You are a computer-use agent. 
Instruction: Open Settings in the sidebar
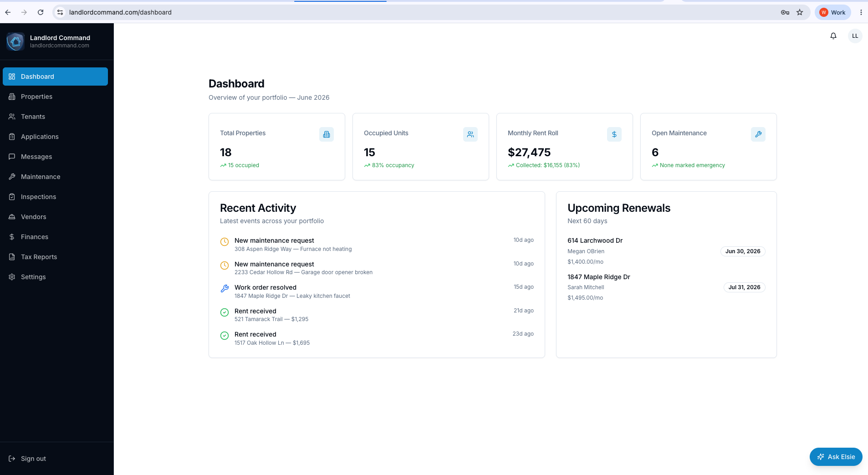(55, 277)
